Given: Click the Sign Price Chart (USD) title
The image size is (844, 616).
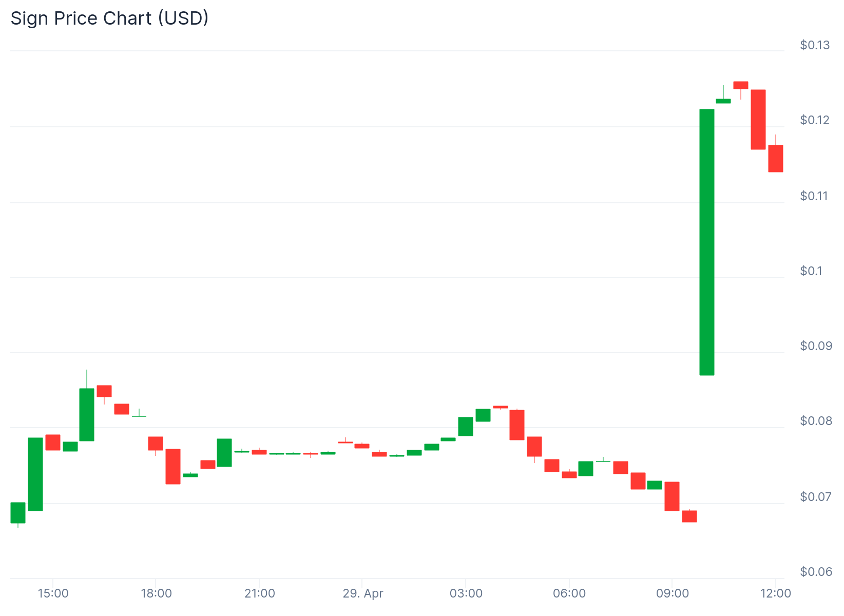Looking at the screenshot, I should pyautogui.click(x=109, y=18).
